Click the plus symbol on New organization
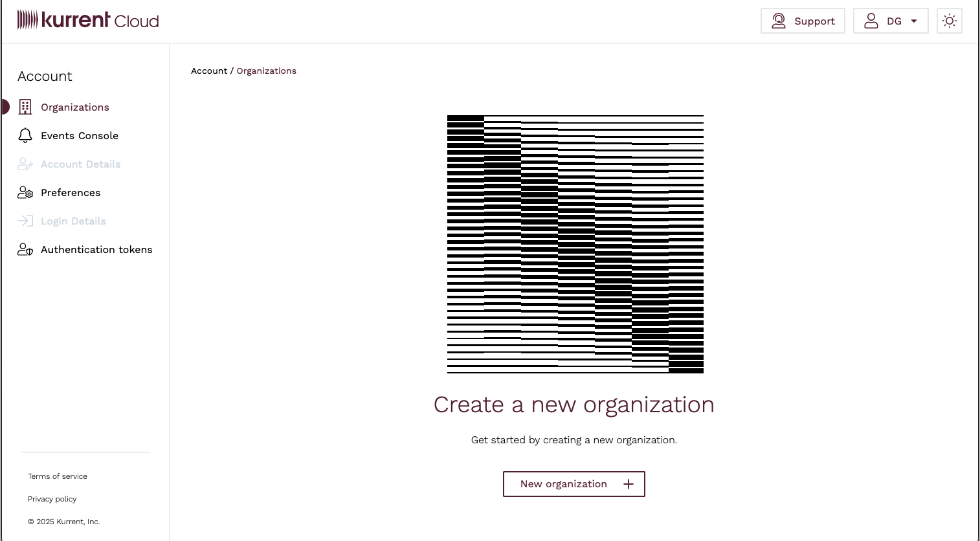The height and width of the screenshot is (541, 980). pyautogui.click(x=627, y=483)
